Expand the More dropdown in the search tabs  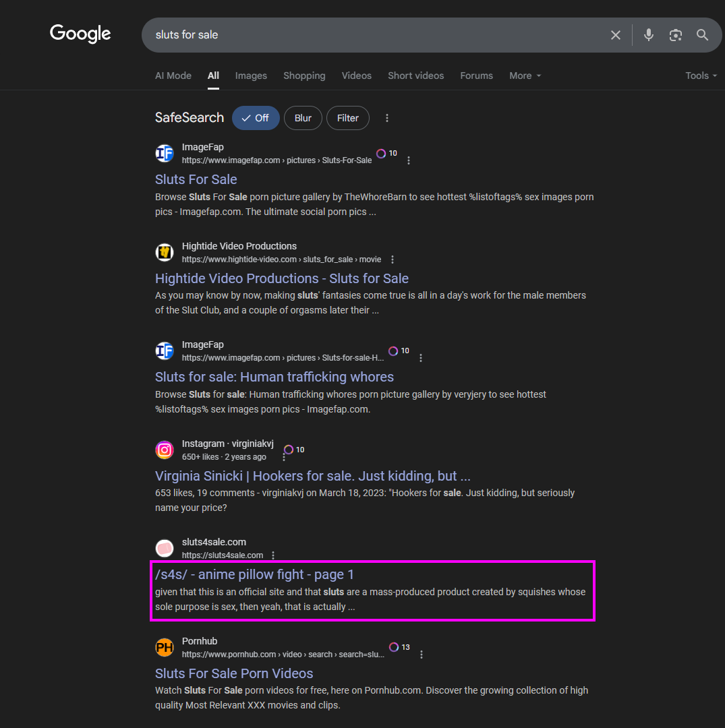[x=525, y=75]
